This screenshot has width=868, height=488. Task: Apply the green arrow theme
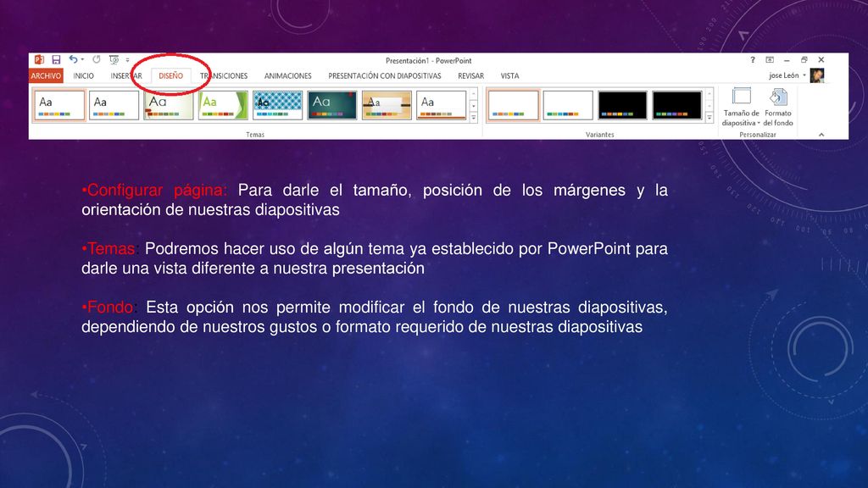[223, 105]
